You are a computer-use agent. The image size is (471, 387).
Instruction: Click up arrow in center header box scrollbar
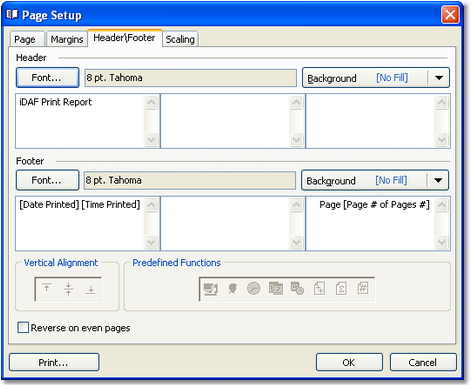[x=296, y=102]
